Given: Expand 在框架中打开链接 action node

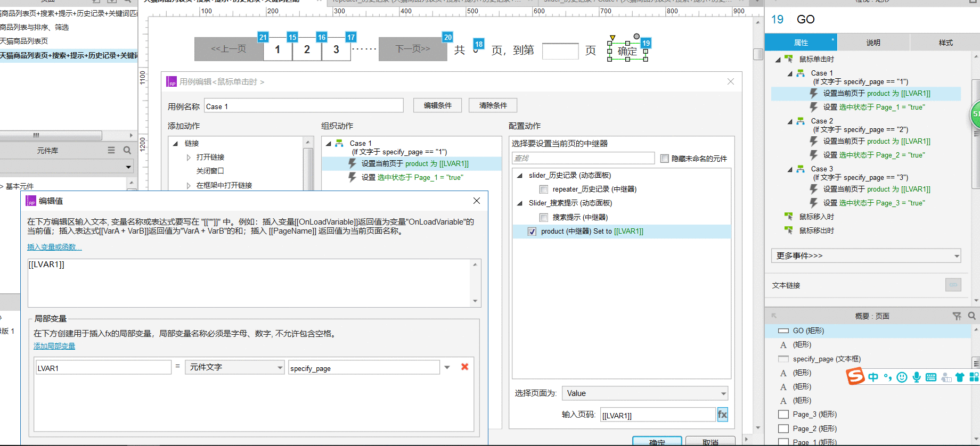Looking at the screenshot, I should [x=189, y=186].
